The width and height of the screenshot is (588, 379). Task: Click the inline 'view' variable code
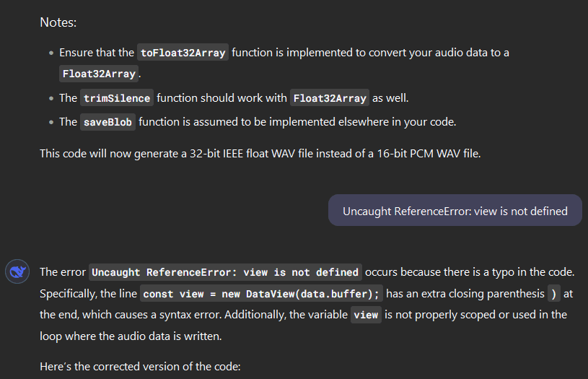[366, 315]
